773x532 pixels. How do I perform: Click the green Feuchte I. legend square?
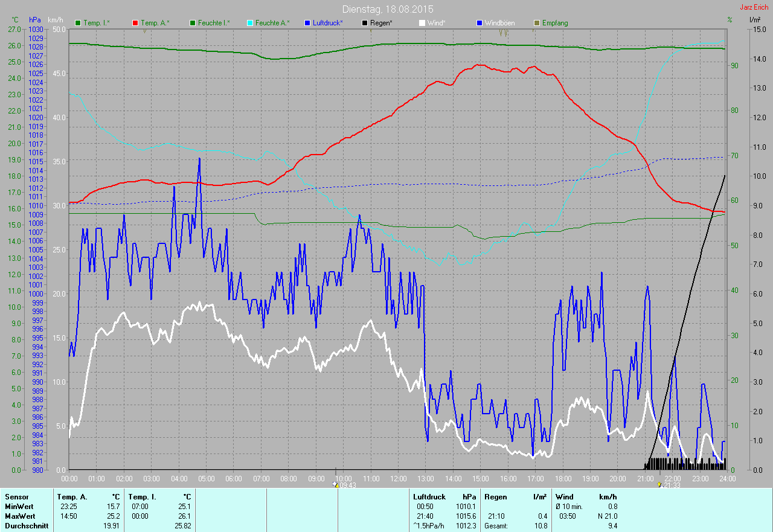pos(193,23)
